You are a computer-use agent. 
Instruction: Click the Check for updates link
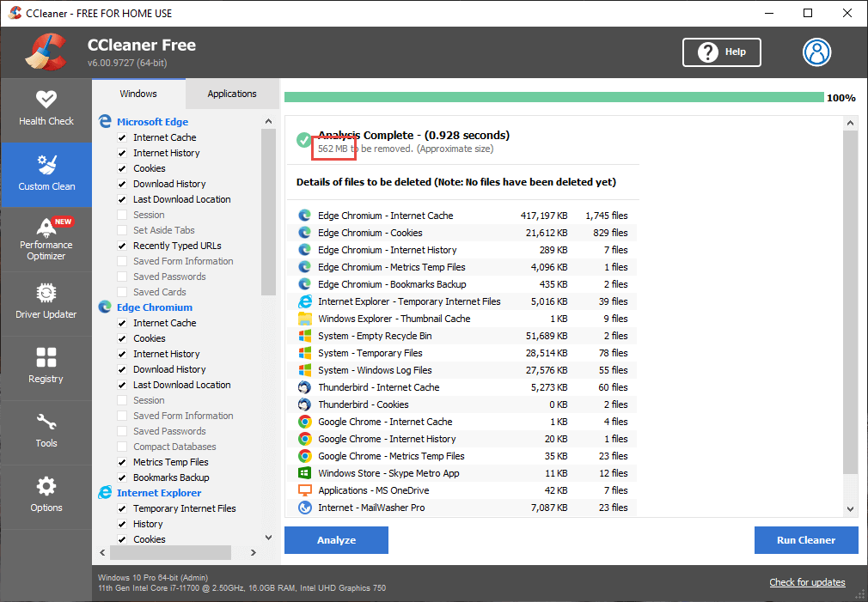tap(807, 582)
